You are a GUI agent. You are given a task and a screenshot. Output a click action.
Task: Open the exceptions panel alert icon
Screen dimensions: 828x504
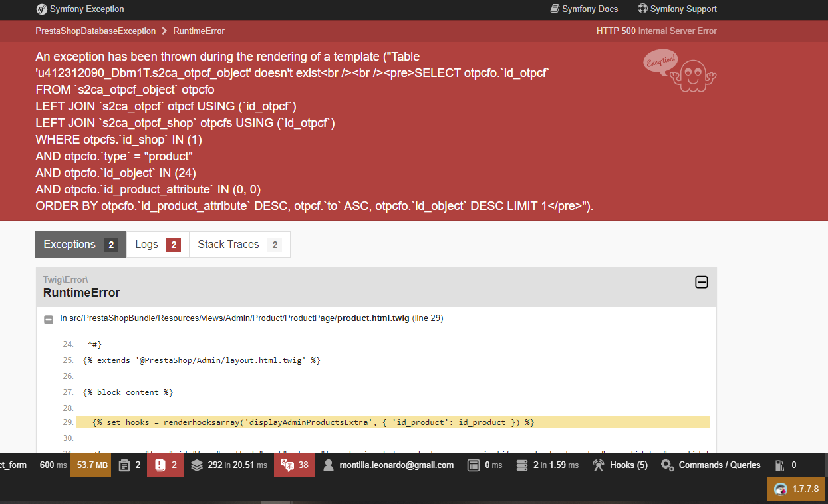(x=160, y=465)
